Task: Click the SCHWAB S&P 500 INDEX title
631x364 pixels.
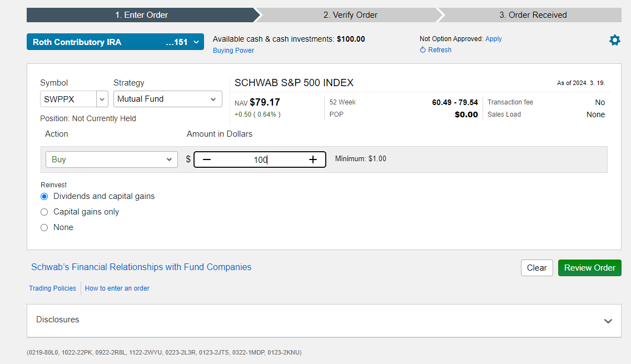Action: pyautogui.click(x=294, y=83)
